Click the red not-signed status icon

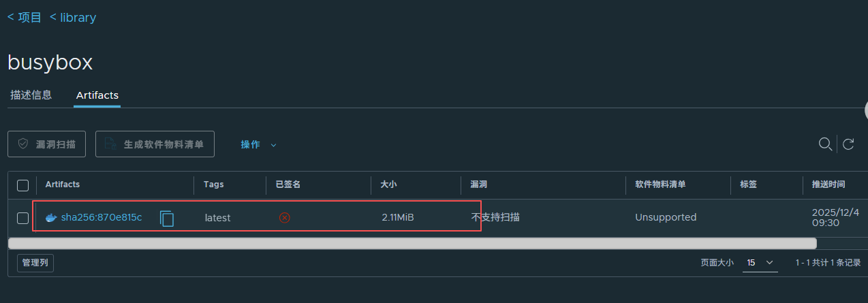point(285,218)
